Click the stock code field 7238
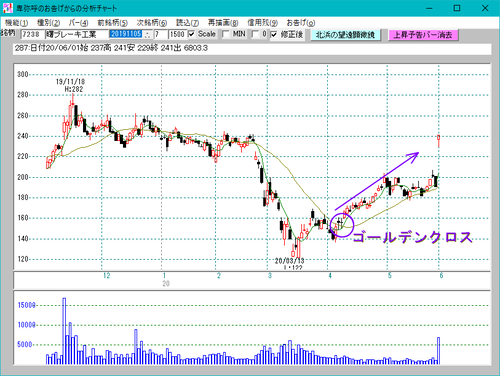Screen dimensions: 500x376 [32, 34]
